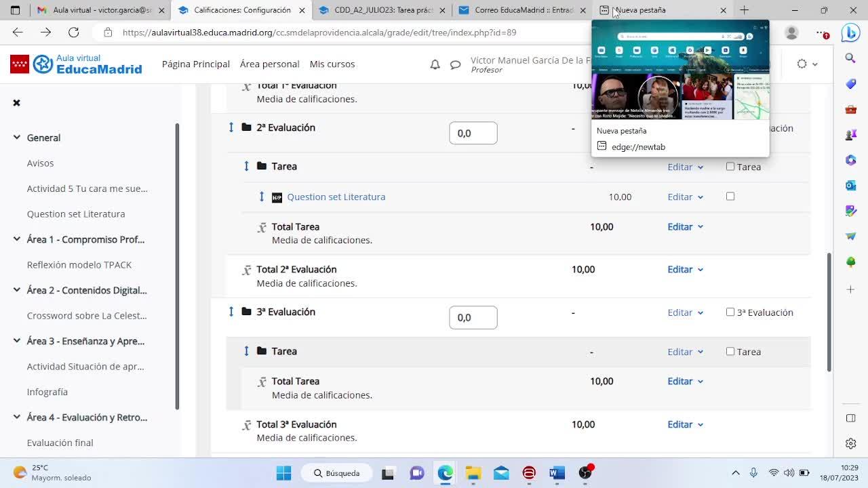Open Mis cursos in the top menu
Viewport: 868px width, 488px height.
[x=332, y=64]
